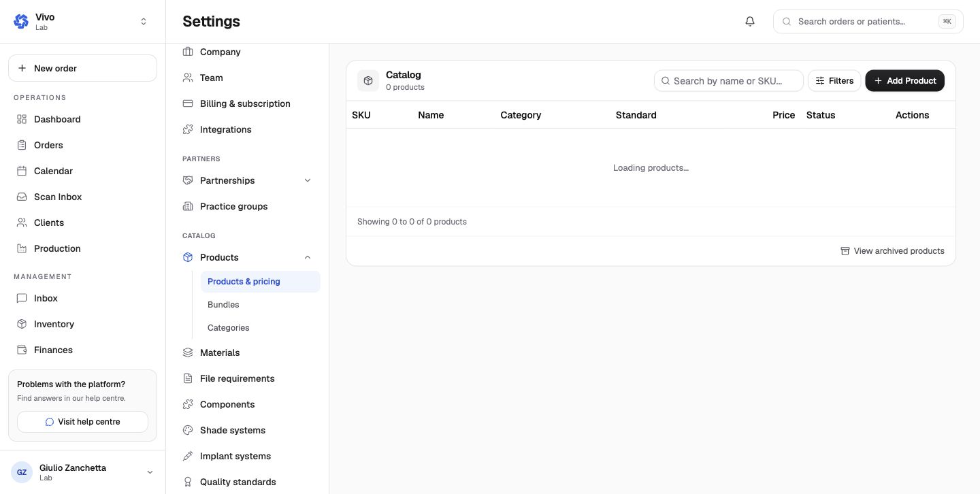The width and height of the screenshot is (980, 494).
Task: Go to Billing & subscription settings
Action: [248, 103]
